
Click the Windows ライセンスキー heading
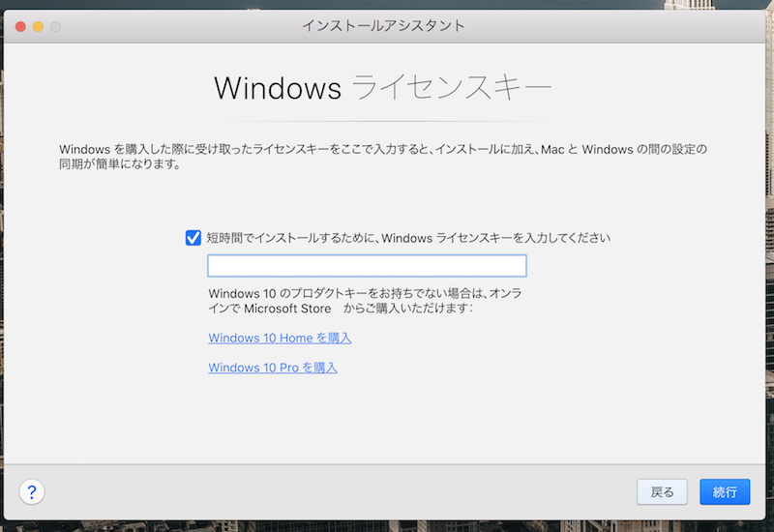click(383, 88)
